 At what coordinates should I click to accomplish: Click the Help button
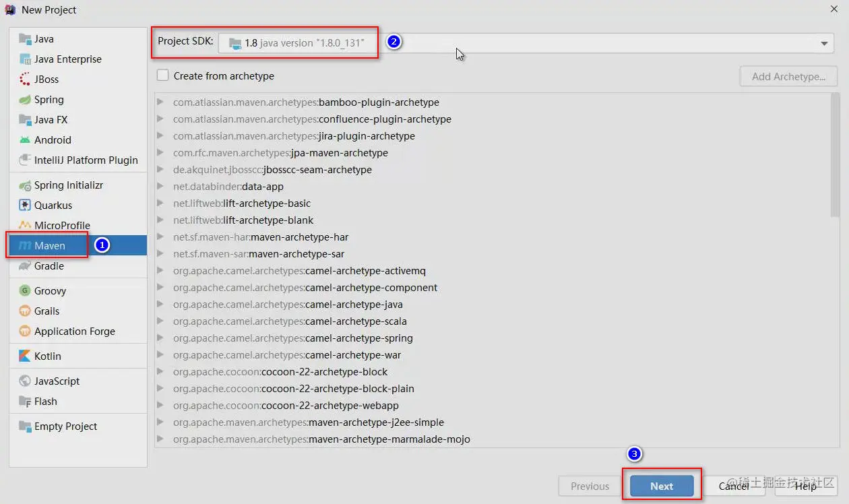805,486
